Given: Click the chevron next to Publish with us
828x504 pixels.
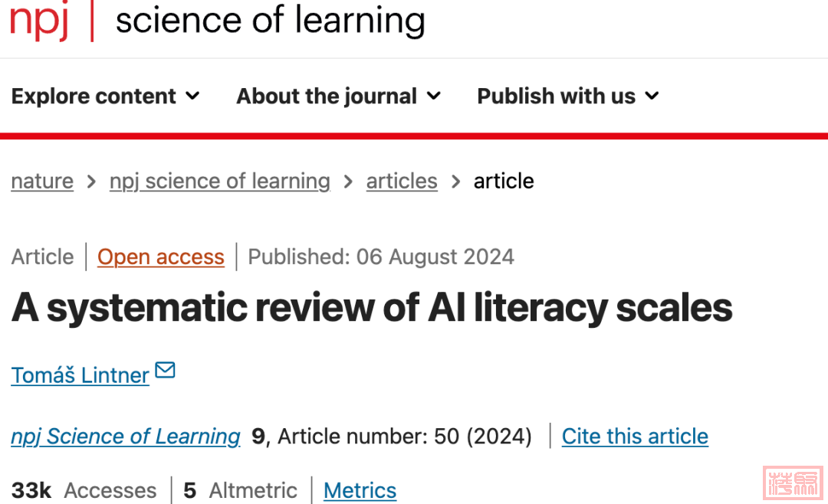Looking at the screenshot, I should (652, 96).
